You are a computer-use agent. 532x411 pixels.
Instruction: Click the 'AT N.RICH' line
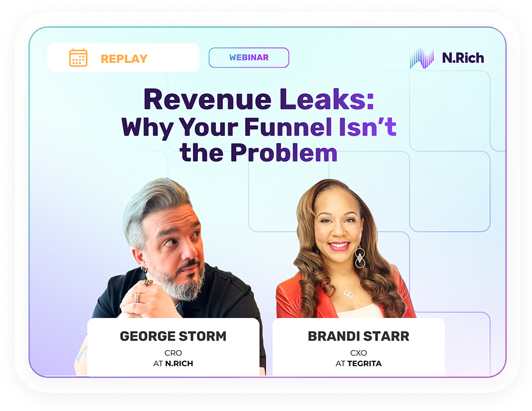point(173,363)
